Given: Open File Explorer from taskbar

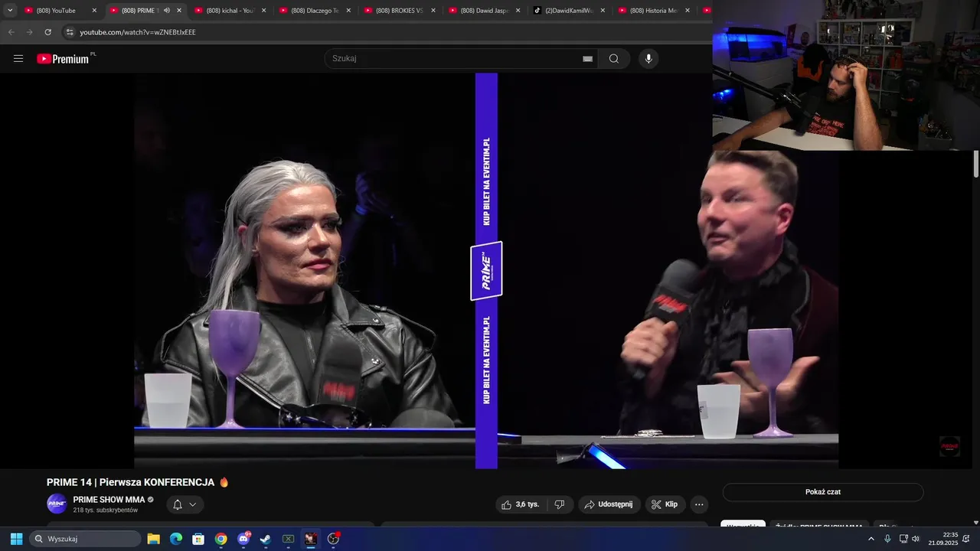Looking at the screenshot, I should click(x=153, y=539).
